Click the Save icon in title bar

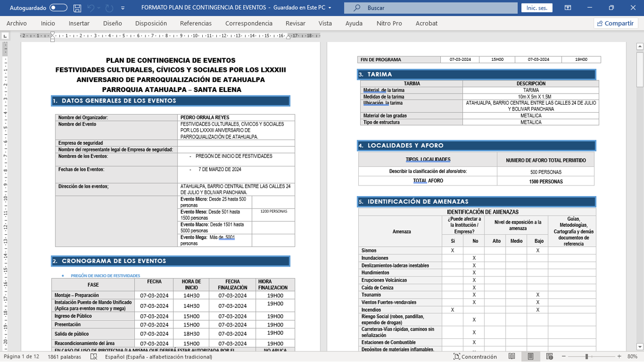click(77, 8)
